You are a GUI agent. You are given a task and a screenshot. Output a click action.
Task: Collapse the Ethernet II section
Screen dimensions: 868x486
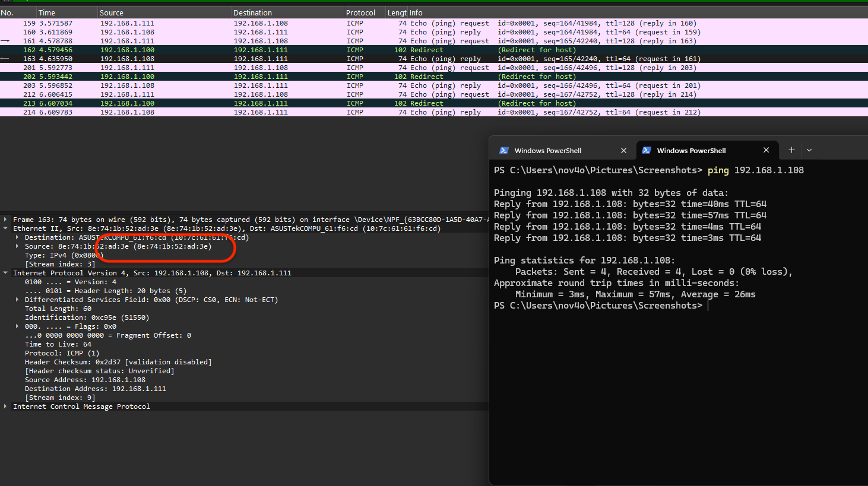[5, 228]
